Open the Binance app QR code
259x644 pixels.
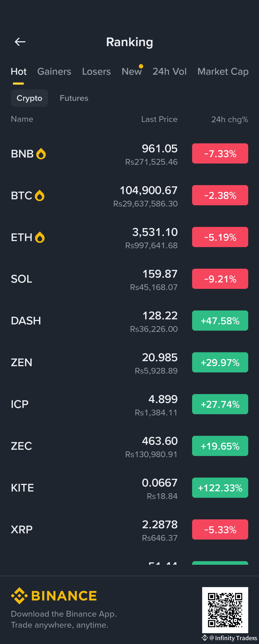(x=225, y=610)
